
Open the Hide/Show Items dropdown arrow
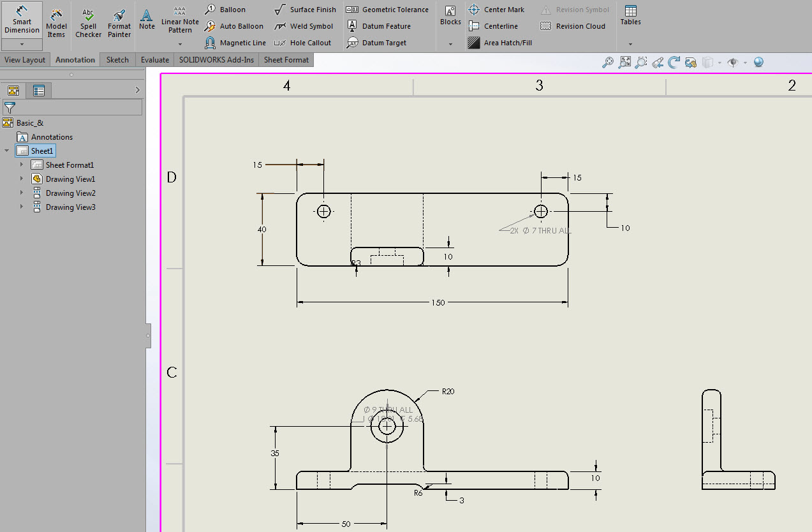[745, 63]
